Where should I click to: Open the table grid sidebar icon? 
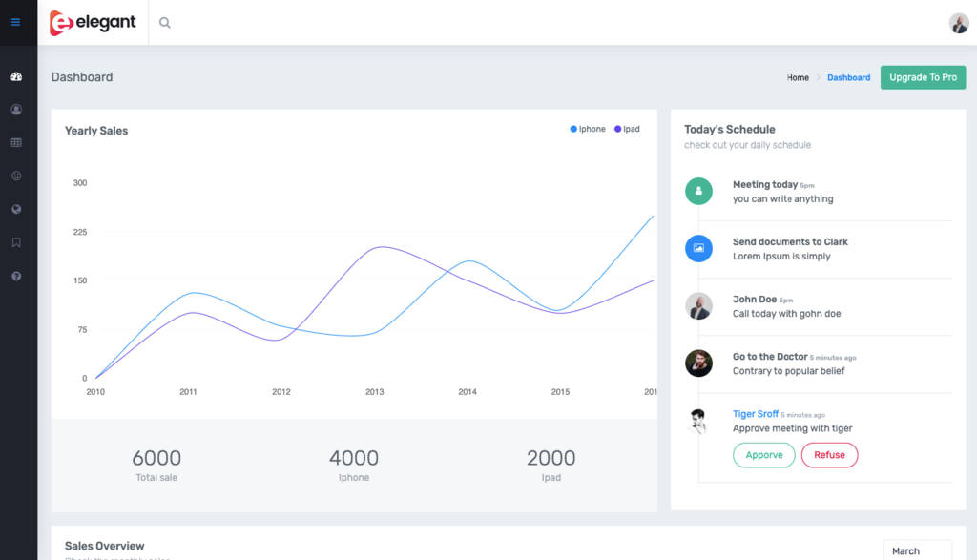[x=16, y=143]
